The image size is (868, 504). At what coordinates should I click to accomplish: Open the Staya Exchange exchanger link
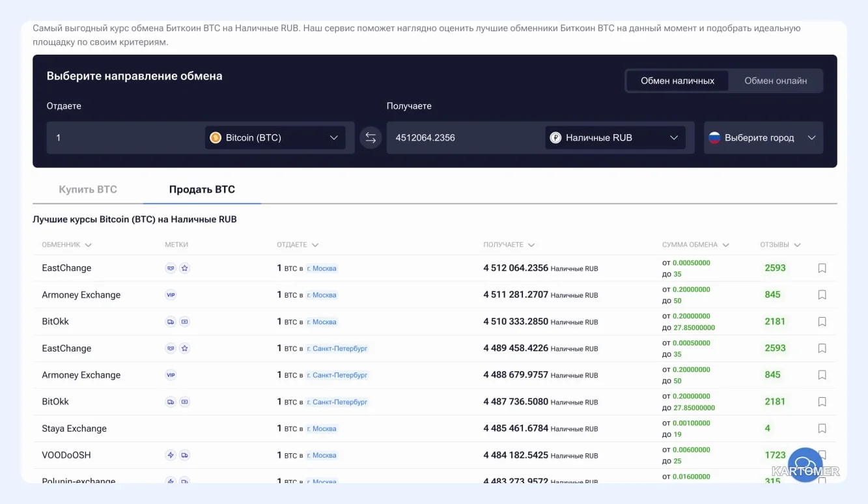click(x=74, y=428)
